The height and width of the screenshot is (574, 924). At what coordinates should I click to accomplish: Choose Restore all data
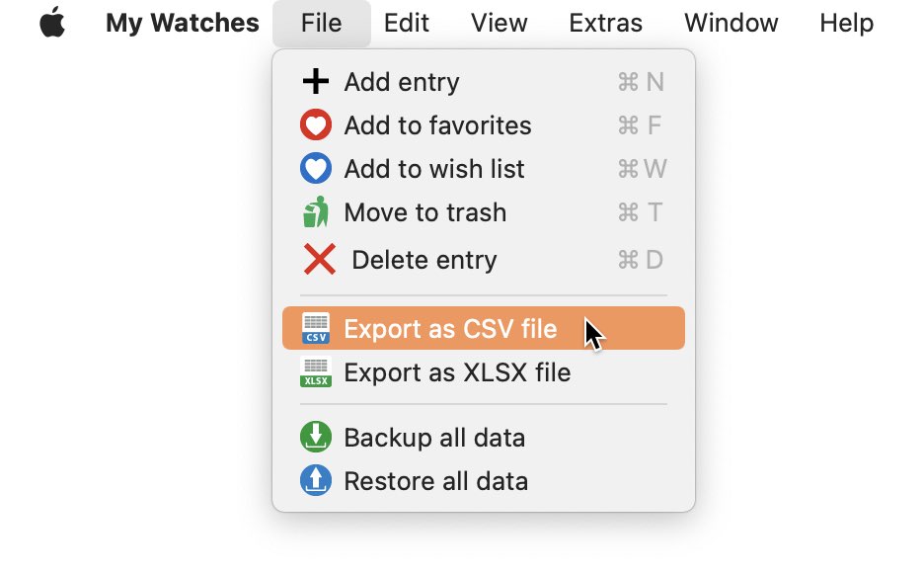[483, 481]
